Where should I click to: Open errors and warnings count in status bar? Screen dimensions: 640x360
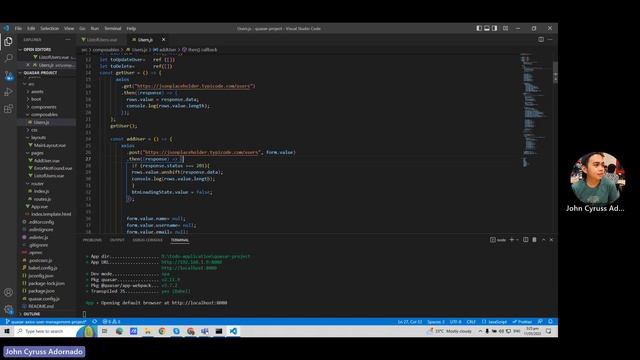tap(111, 322)
